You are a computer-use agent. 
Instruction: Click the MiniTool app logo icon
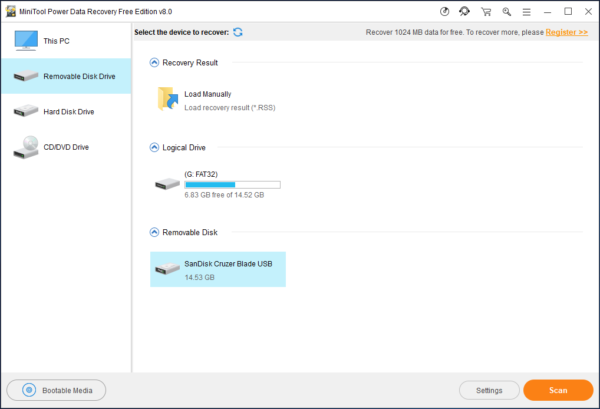pos(11,11)
